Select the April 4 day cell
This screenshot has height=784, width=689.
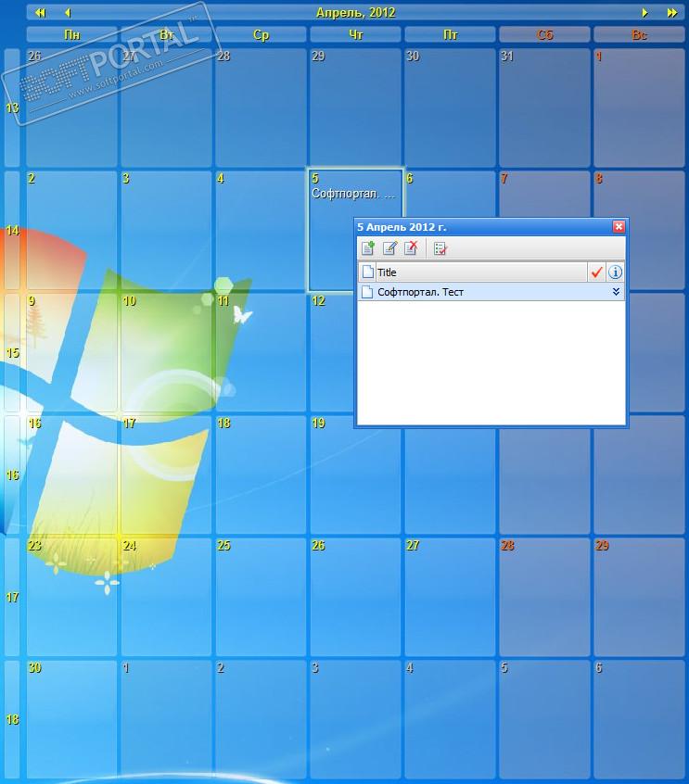261,230
